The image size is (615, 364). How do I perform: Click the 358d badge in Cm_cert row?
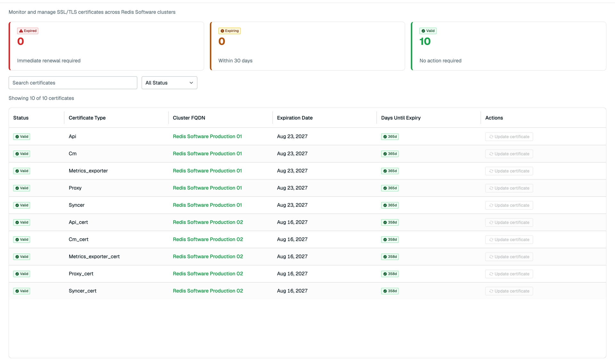(x=390, y=239)
